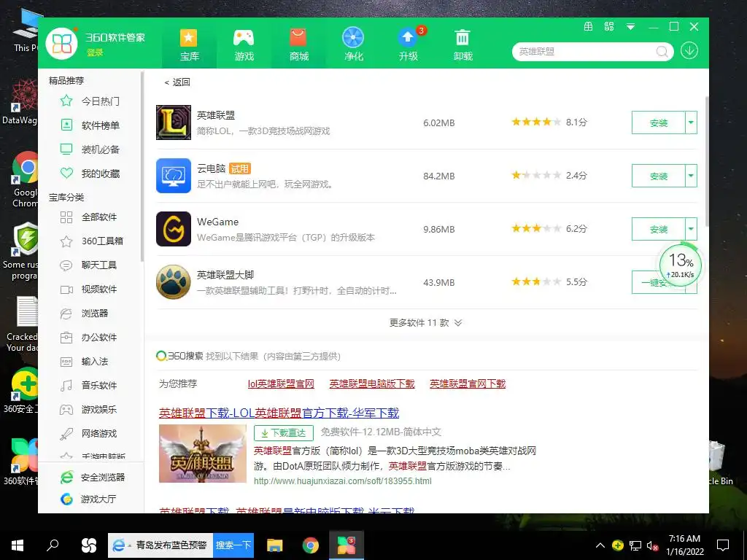The width and height of the screenshot is (747, 560).
Task: Click the 办公软件 briefcase icon
Action: [66, 337]
